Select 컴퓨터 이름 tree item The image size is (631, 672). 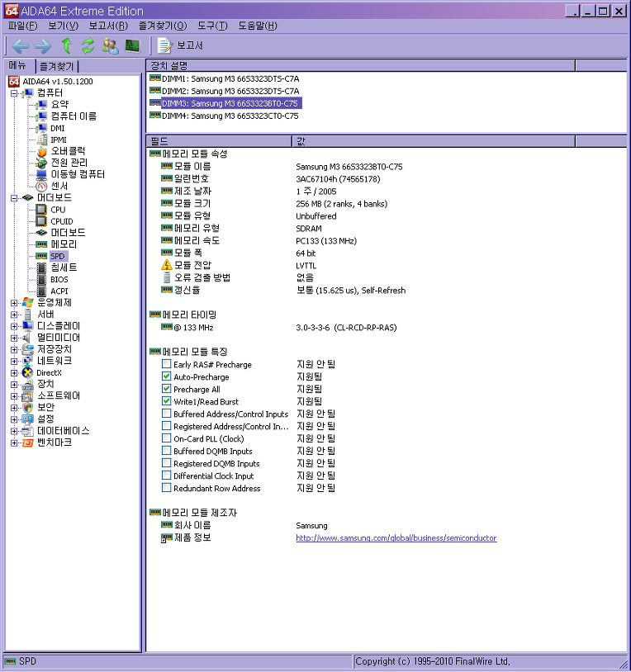[74, 116]
